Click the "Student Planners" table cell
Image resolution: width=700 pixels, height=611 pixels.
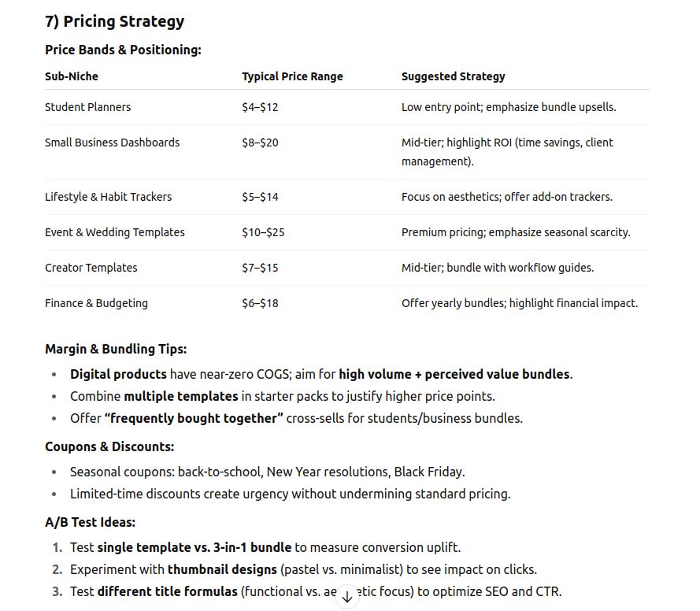pyautogui.click(x=88, y=107)
